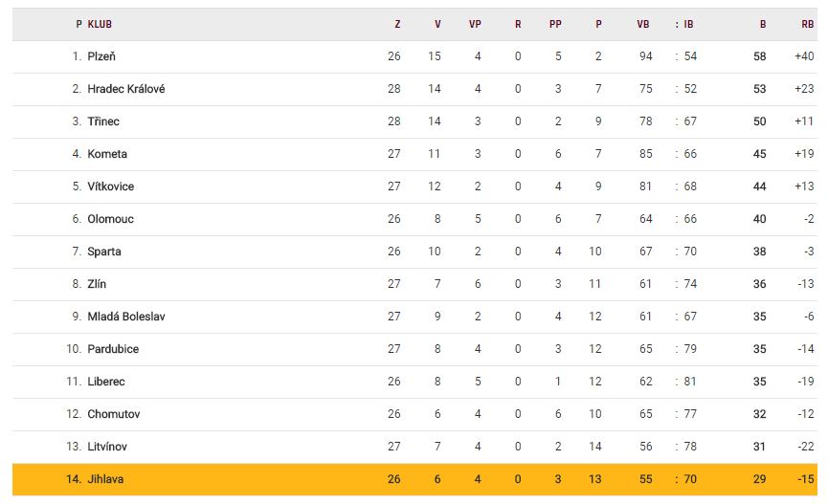Select the Litvínov club name

point(107,447)
